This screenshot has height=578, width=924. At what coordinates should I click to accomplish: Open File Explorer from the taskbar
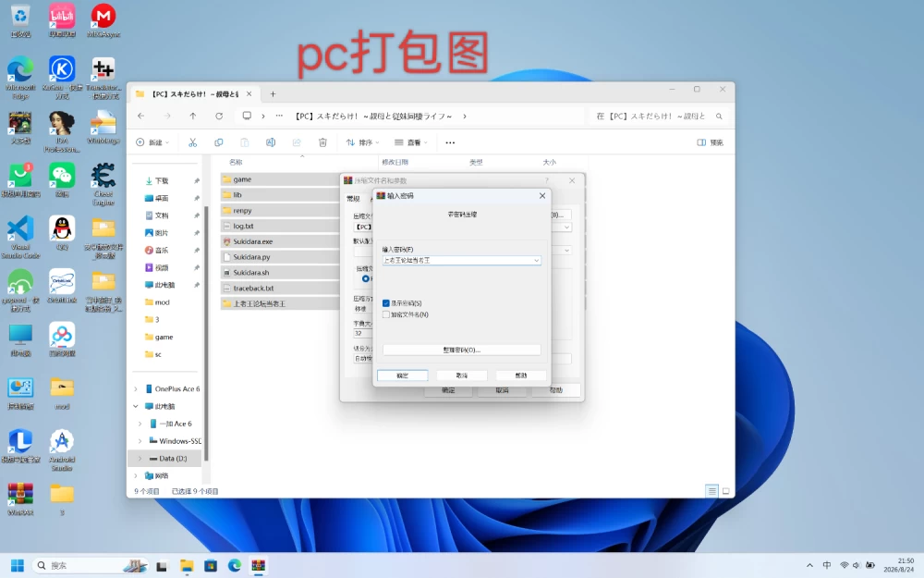point(187,566)
